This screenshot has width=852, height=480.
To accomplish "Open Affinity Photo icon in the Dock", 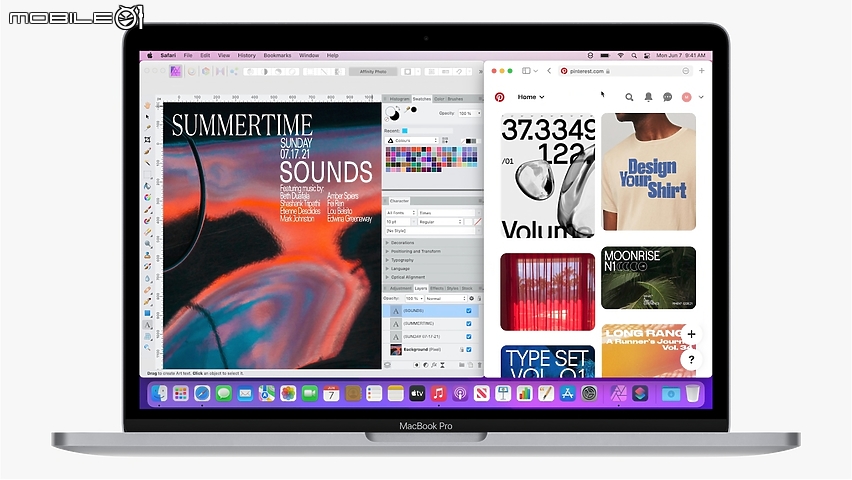I will click(618, 393).
